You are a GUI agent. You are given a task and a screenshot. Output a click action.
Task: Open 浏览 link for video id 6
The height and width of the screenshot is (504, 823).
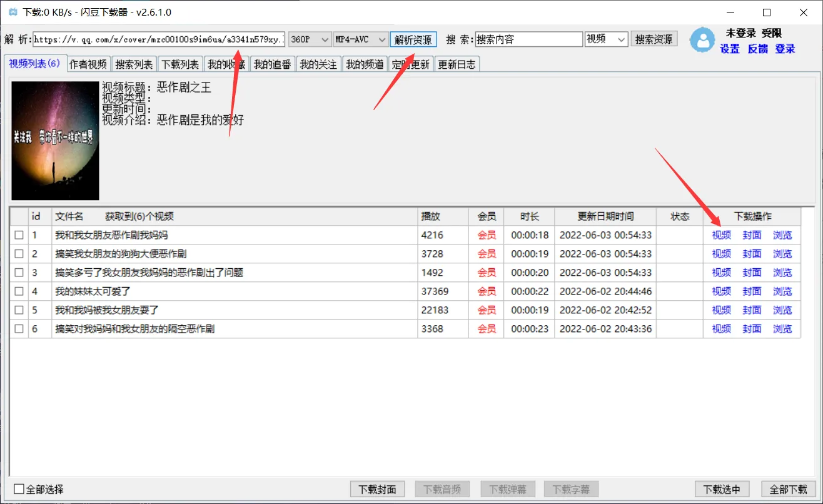782,329
